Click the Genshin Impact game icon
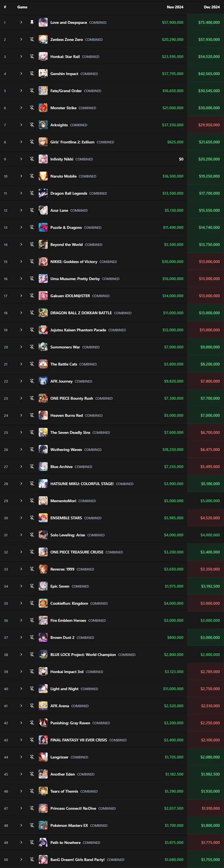The width and height of the screenshot is (224, 868). [43, 73]
